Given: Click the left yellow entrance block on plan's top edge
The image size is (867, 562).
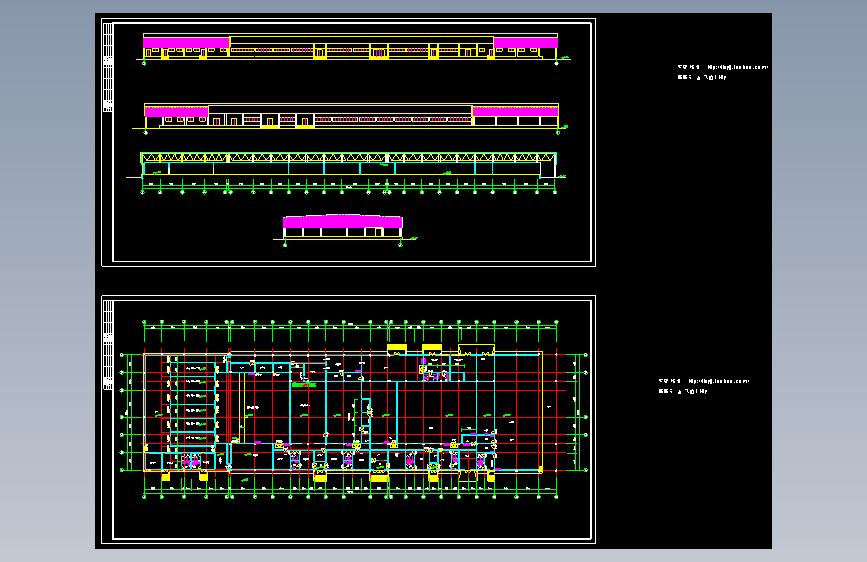Looking at the screenshot, I should (x=396, y=348).
